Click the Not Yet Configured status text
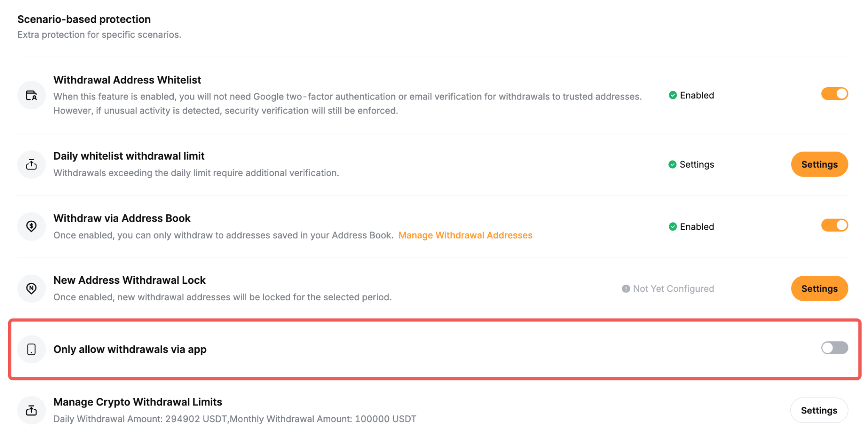The width and height of the screenshot is (868, 438). [x=673, y=288]
